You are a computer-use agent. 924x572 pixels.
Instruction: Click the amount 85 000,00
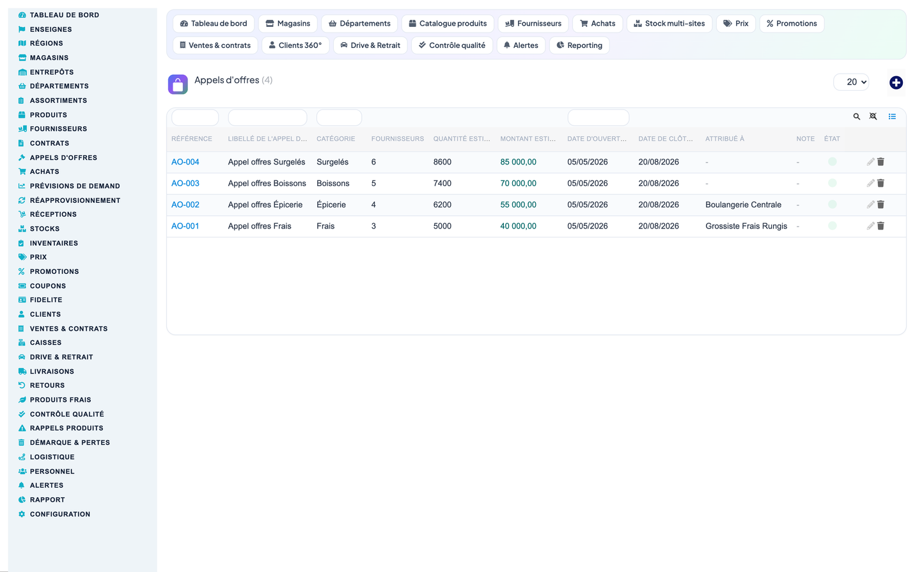click(519, 162)
